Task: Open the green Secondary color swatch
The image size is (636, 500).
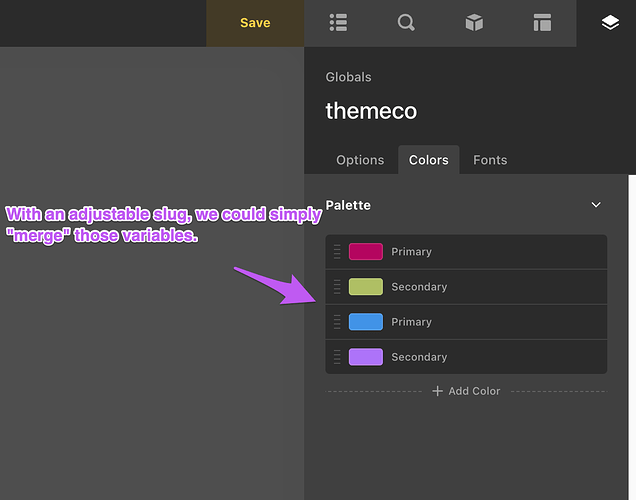Action: tap(366, 287)
